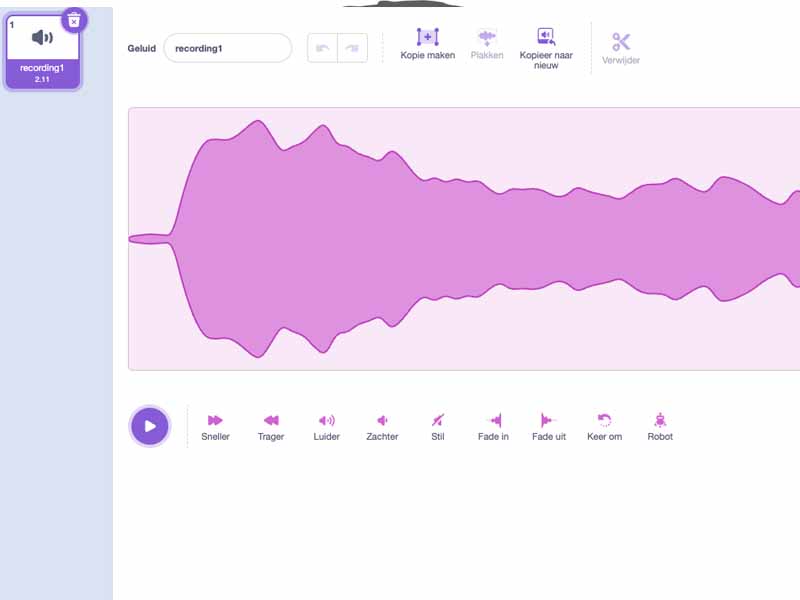Viewport: 800px width, 600px height.
Task: Click the Geluid name input field
Action: click(x=227, y=48)
